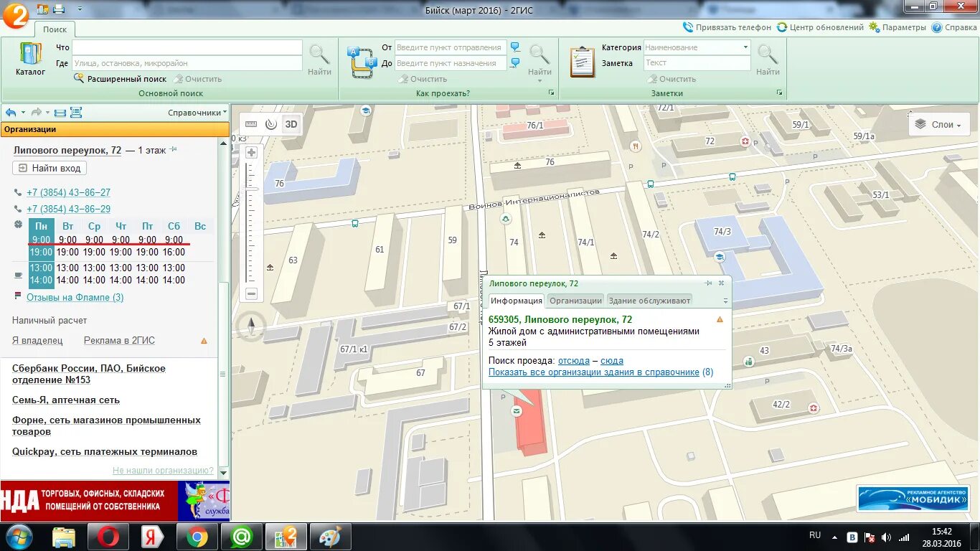Pick the departure point on map icon

[515, 47]
